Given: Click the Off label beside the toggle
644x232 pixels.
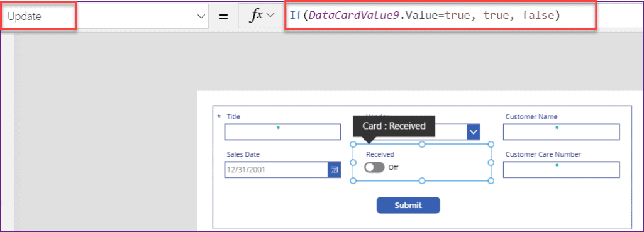Looking at the screenshot, I should 394,167.
